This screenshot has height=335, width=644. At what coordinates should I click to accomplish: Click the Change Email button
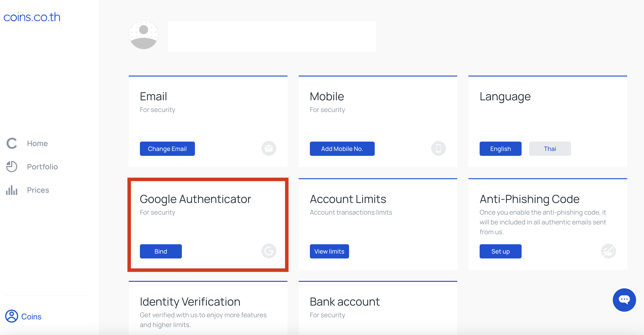click(167, 149)
